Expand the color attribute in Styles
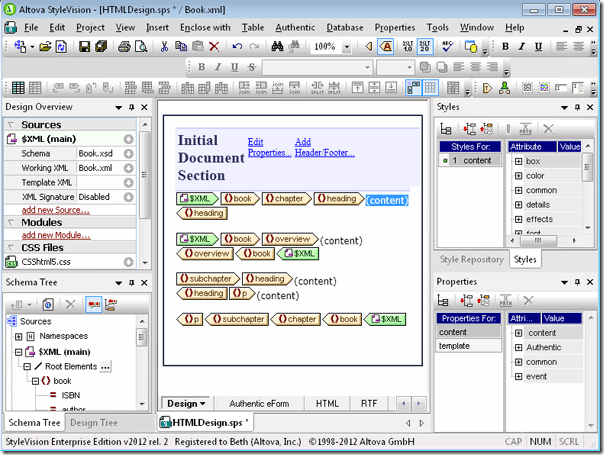Viewport: 604px width, 455px height. pos(518,176)
